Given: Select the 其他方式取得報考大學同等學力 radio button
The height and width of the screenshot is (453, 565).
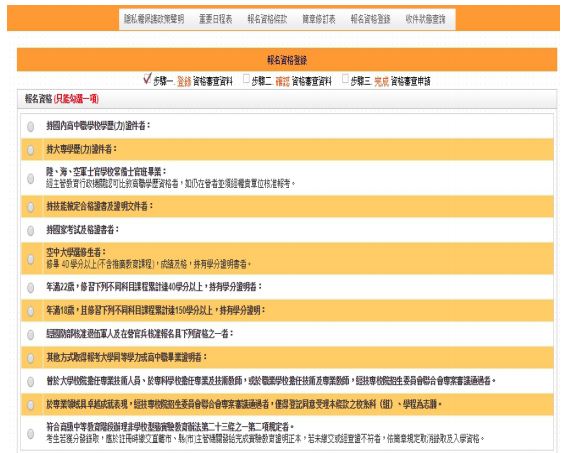Looking at the screenshot, I should [31, 358].
